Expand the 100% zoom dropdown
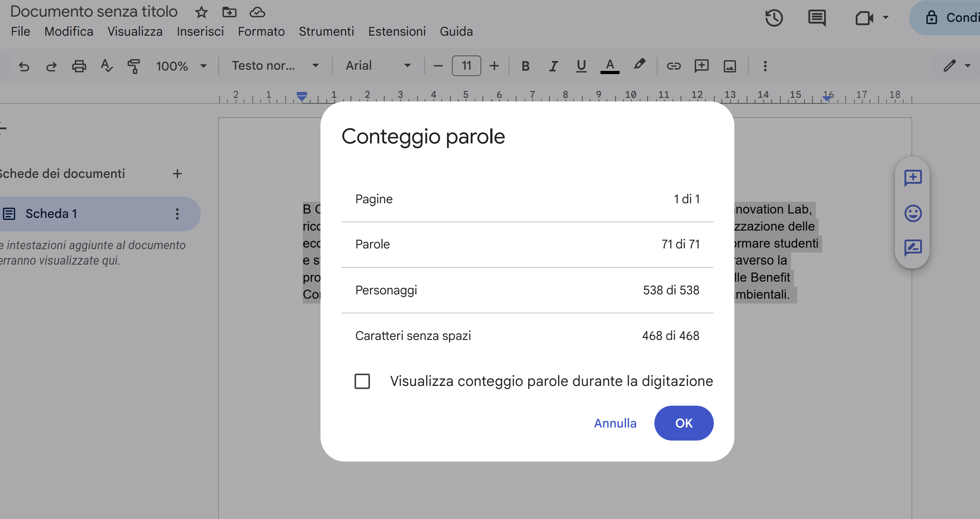 pos(181,66)
